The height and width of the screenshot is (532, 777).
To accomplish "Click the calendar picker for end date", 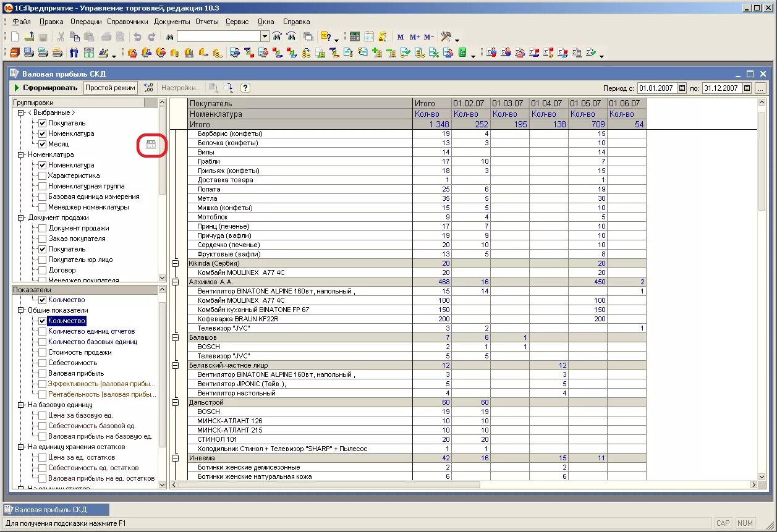I will tap(747, 88).
